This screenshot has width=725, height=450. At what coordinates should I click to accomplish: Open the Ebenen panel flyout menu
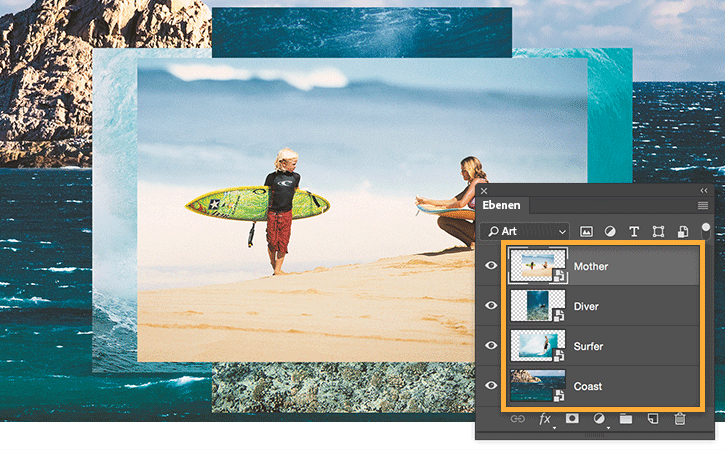pyautogui.click(x=703, y=205)
